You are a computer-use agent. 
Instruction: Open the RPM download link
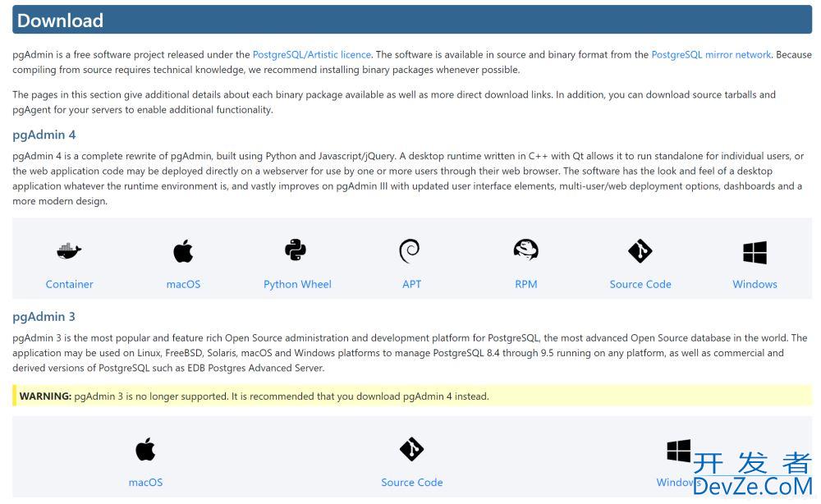525,284
